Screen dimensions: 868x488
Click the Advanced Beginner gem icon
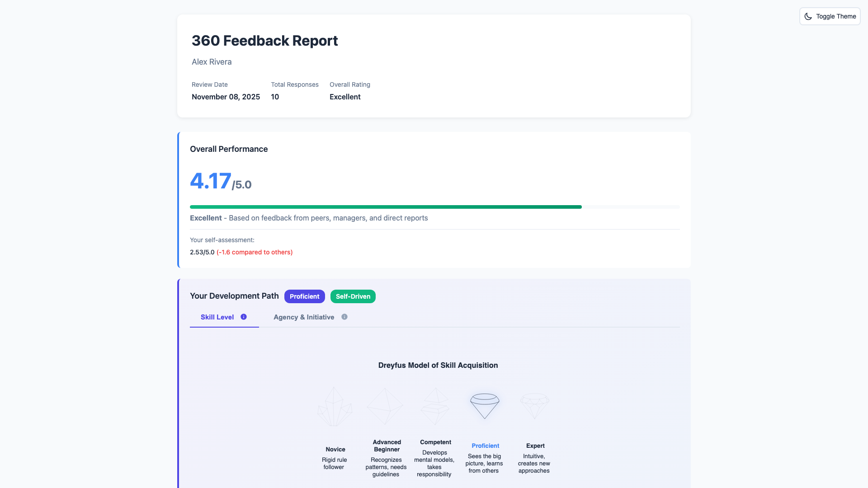[x=386, y=406]
